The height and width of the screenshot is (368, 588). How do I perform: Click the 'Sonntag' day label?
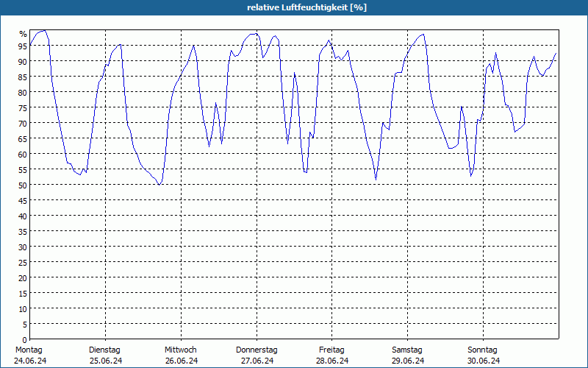click(482, 350)
